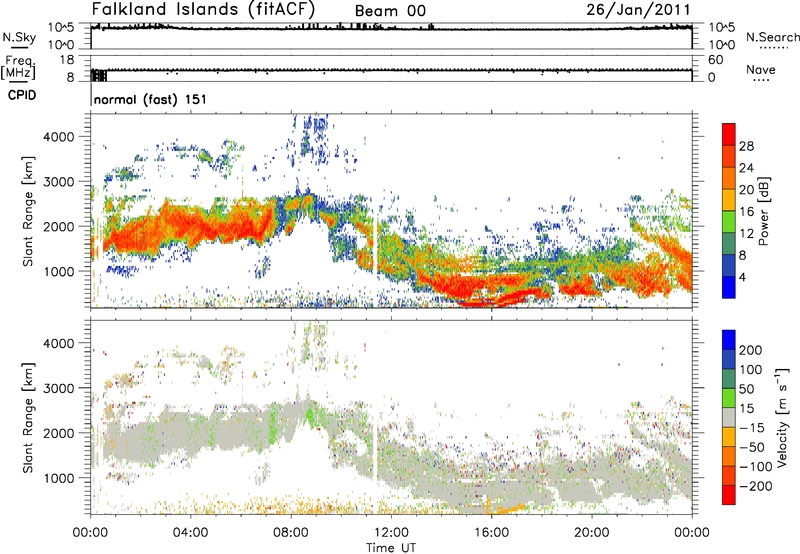The width and height of the screenshot is (800, 554).
Task: Click the green swatch in Power colorbar
Action: 729,221
